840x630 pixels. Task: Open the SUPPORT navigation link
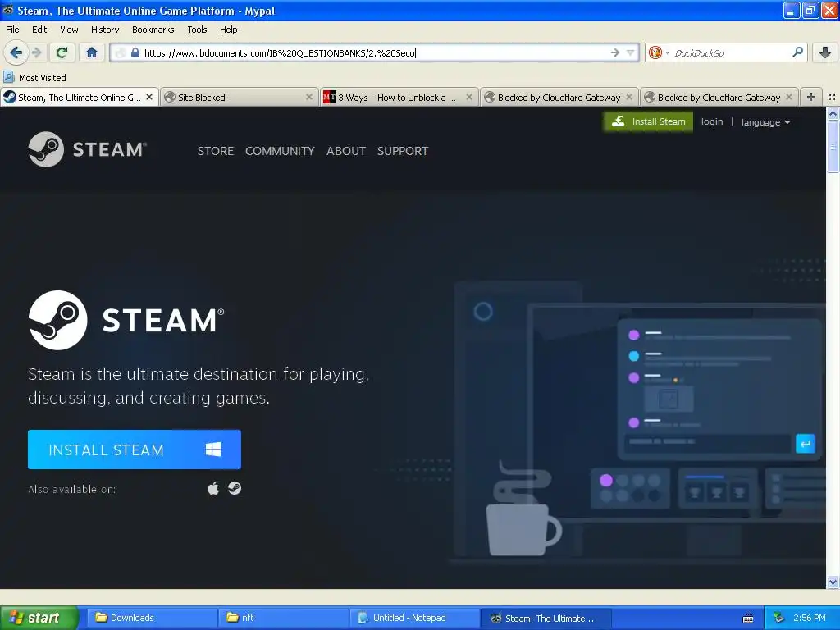point(402,151)
